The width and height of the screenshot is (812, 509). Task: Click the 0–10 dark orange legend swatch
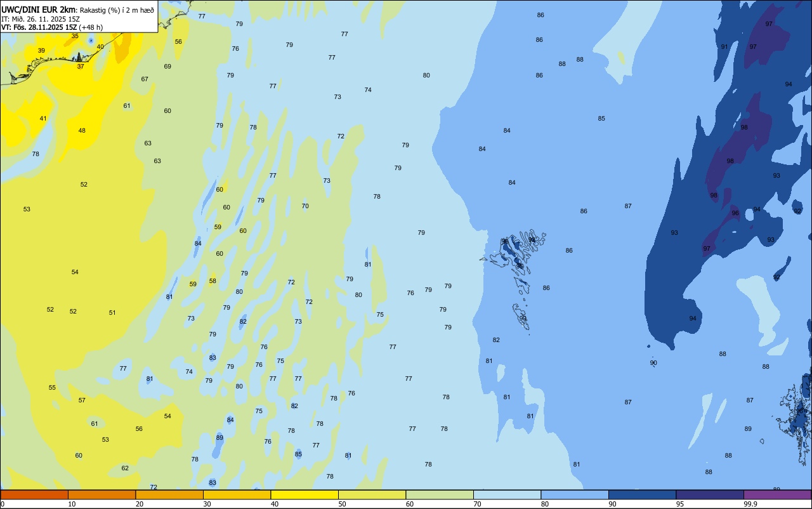click(x=34, y=494)
